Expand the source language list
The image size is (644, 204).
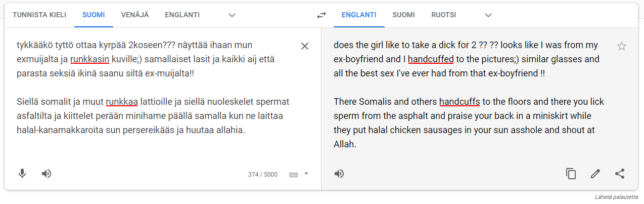(232, 15)
